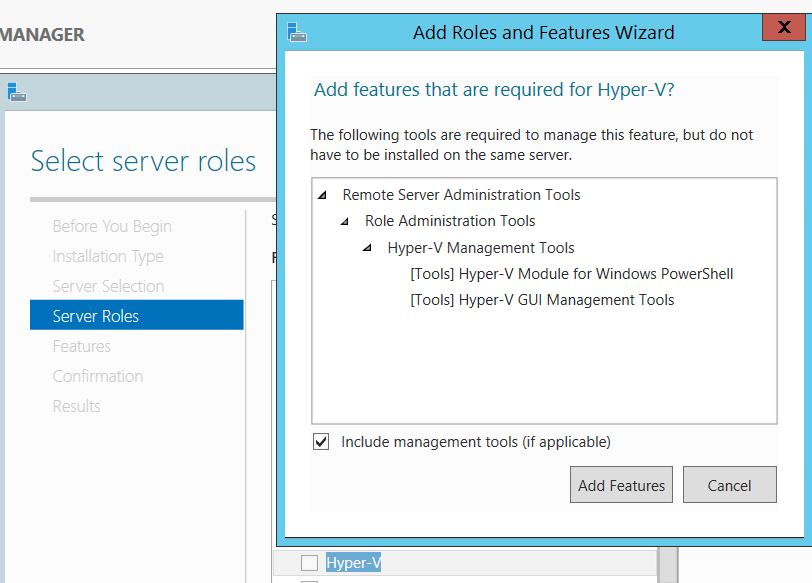The width and height of the screenshot is (812, 583).
Task: Go to the Features wizard step
Action: pyautogui.click(x=82, y=346)
